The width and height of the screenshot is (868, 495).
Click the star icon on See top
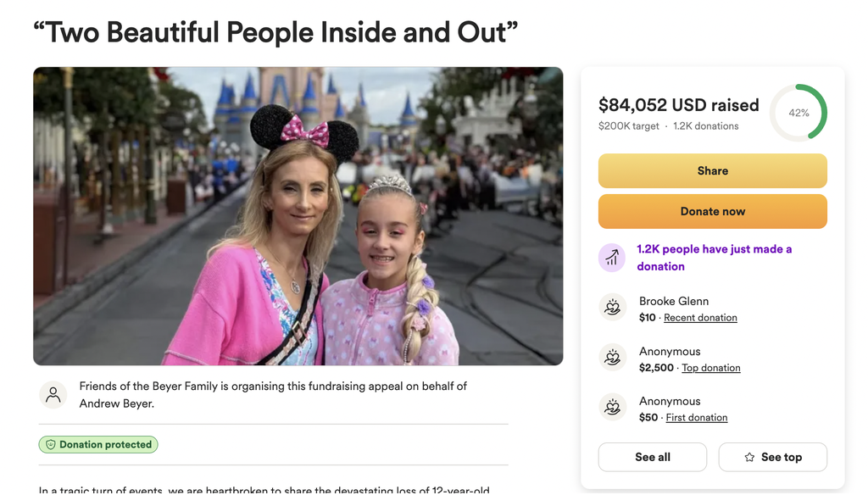coord(749,457)
